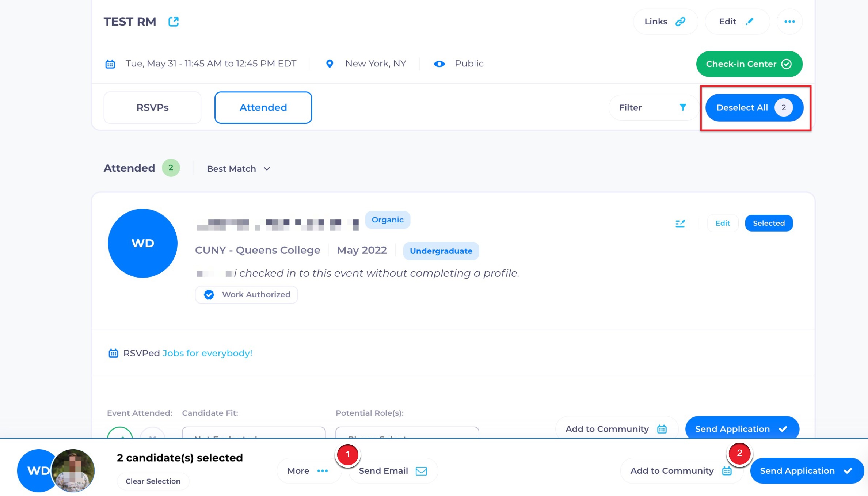The height and width of the screenshot is (496, 868).
Task: Open the Jobs for everybody! link
Action: coord(207,353)
